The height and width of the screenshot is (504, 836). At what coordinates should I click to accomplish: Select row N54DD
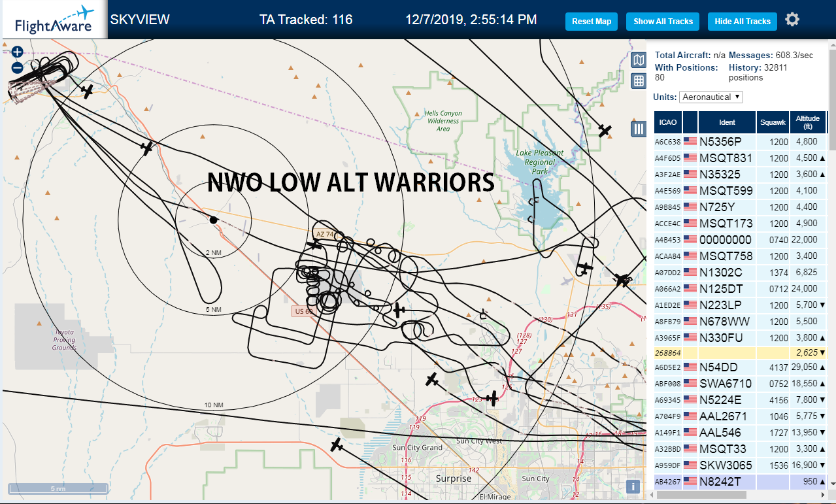[x=741, y=368]
